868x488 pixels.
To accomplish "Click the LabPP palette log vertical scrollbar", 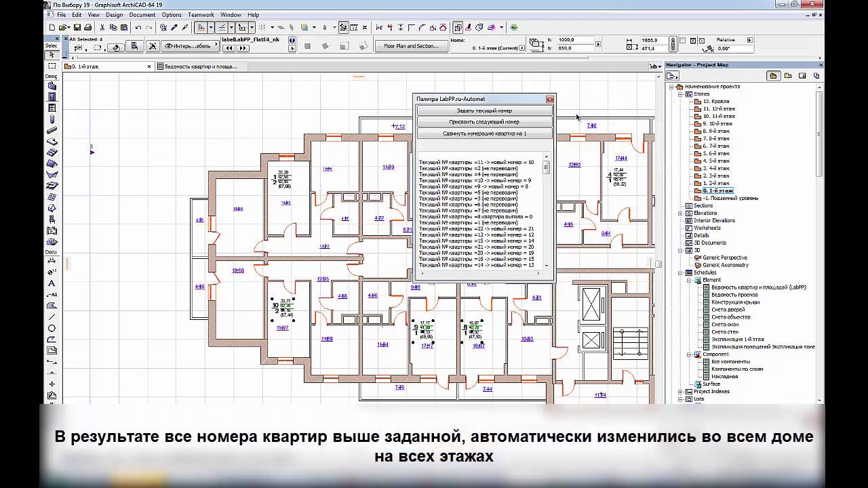I will pos(547,213).
